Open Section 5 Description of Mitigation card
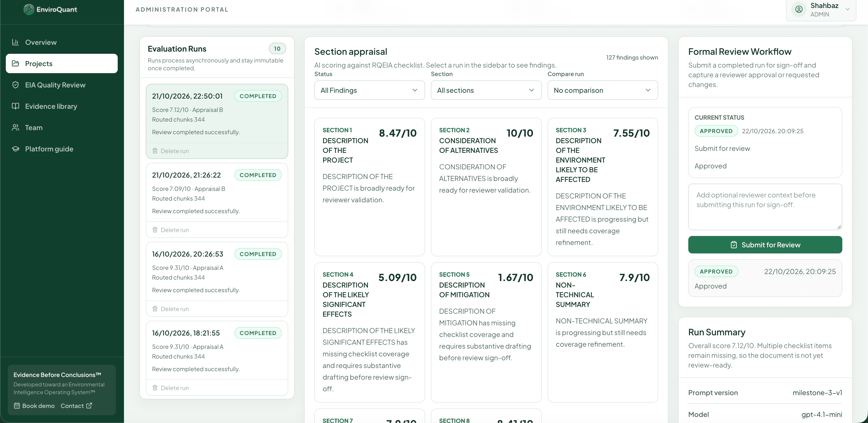 click(x=486, y=332)
